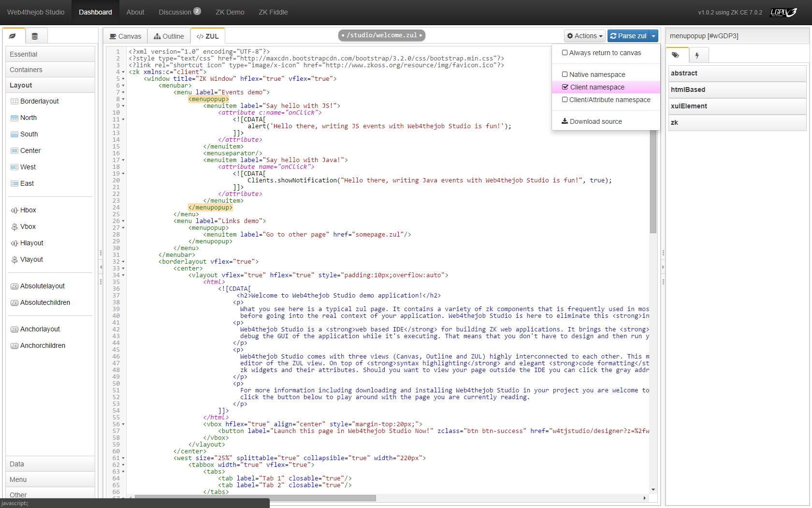Pick the Center layout region icon
Viewport: 812px width, 508px height.
point(14,151)
